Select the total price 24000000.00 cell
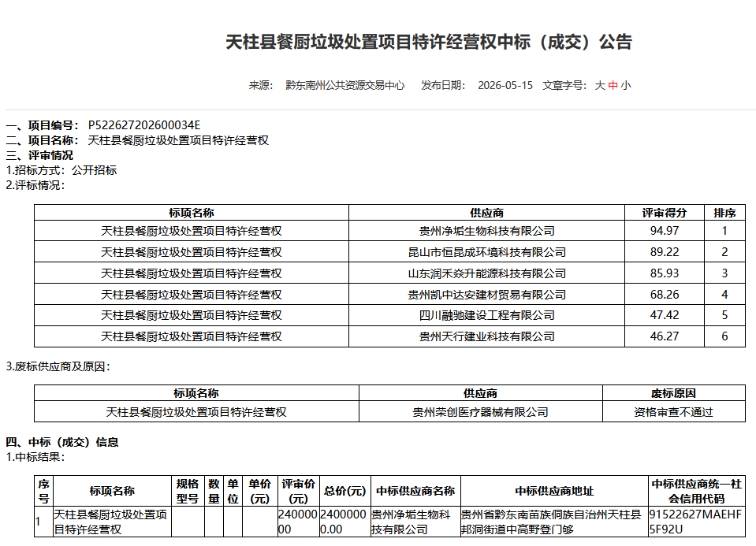Image resolution: width=756 pixels, height=546 pixels. coord(344,522)
